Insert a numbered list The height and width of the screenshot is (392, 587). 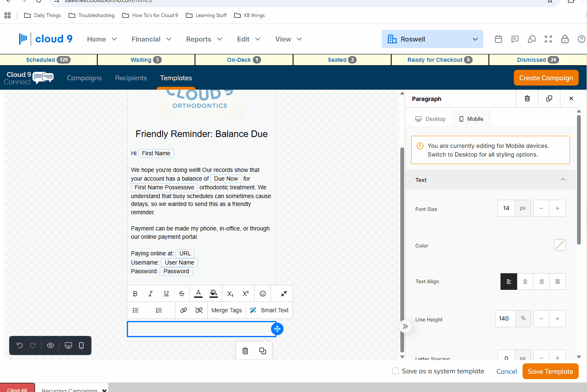pyautogui.click(x=159, y=310)
